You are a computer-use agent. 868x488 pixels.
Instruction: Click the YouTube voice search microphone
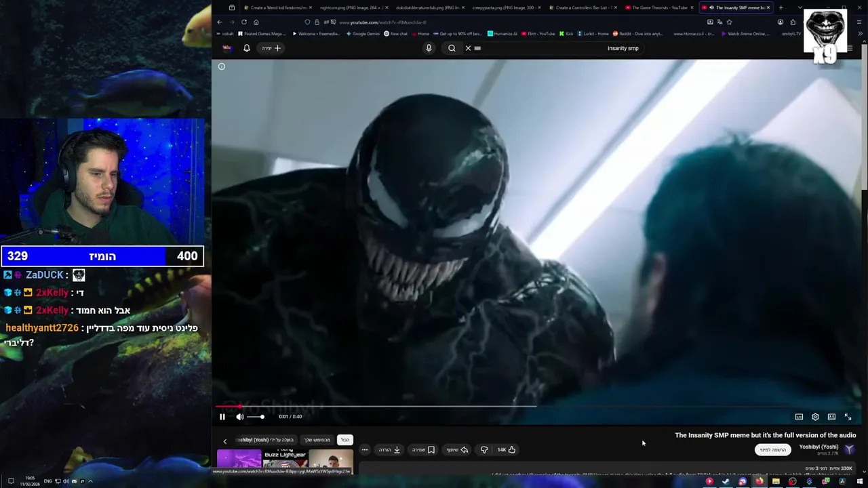click(x=429, y=48)
